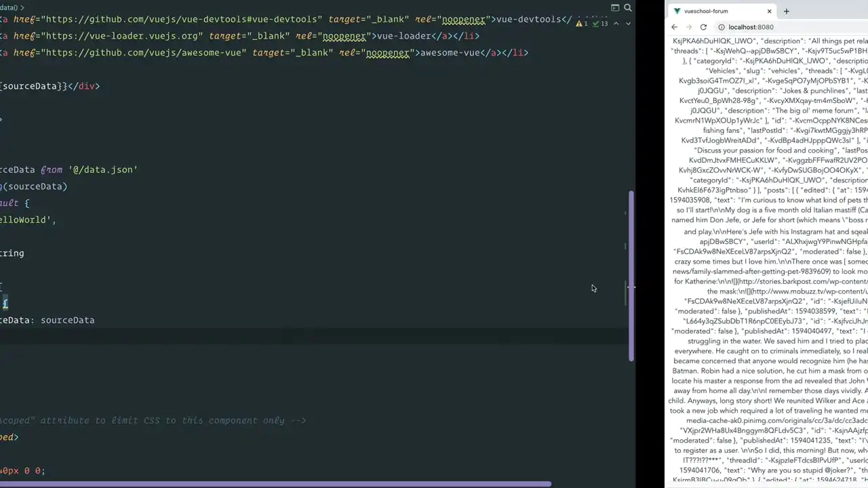The image size is (868, 488).
Task: Click the github vue-devtools URL in the code
Action: point(180,19)
